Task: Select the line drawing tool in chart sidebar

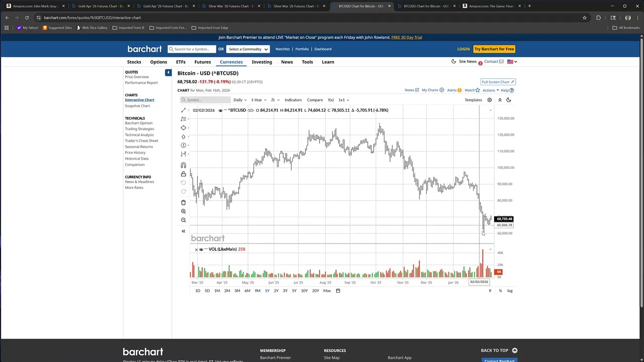Action: point(183,110)
